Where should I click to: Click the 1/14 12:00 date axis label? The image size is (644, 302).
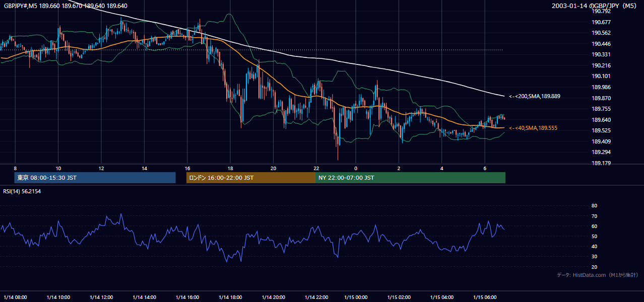tap(101, 297)
